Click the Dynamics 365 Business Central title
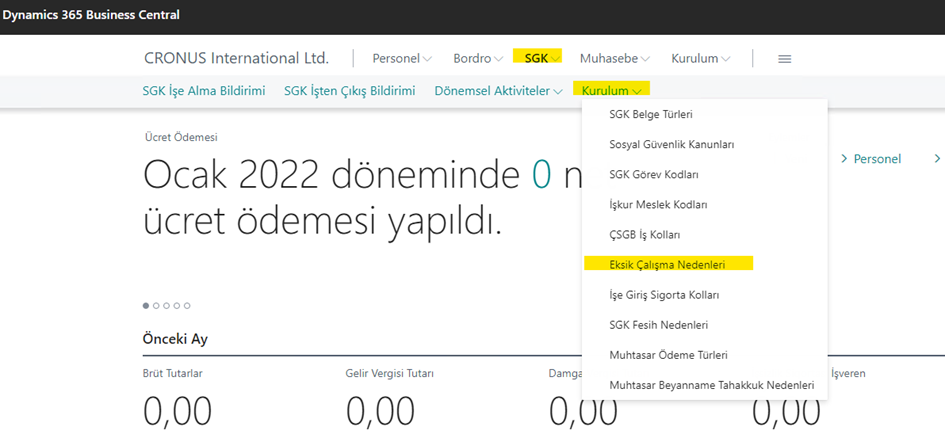 tap(91, 15)
